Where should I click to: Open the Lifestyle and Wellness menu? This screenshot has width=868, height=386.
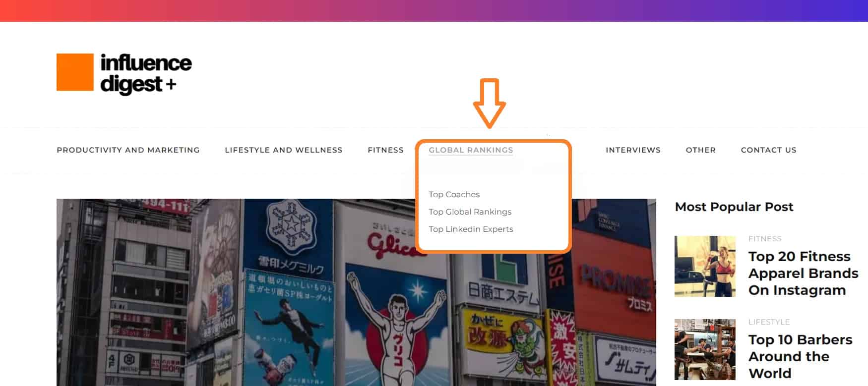pos(284,150)
